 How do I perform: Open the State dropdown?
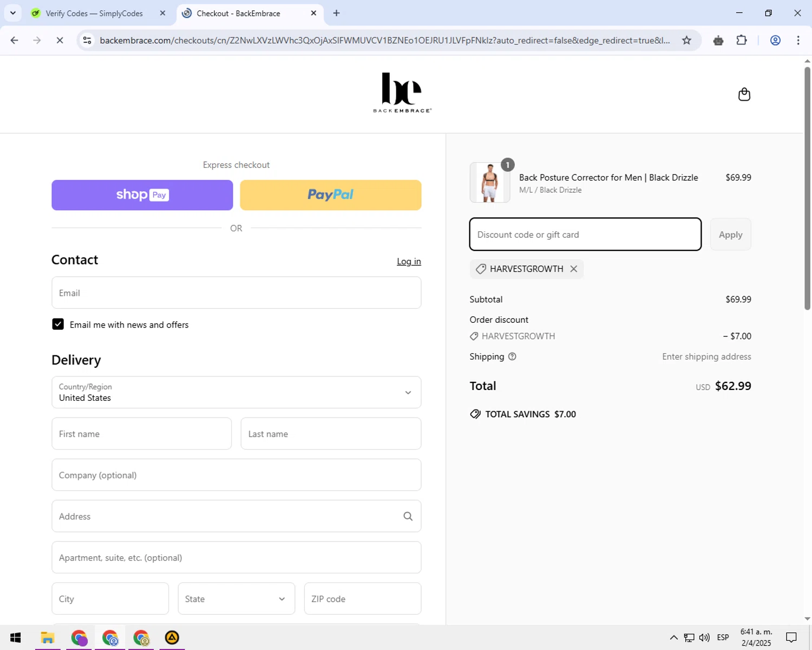(x=237, y=599)
